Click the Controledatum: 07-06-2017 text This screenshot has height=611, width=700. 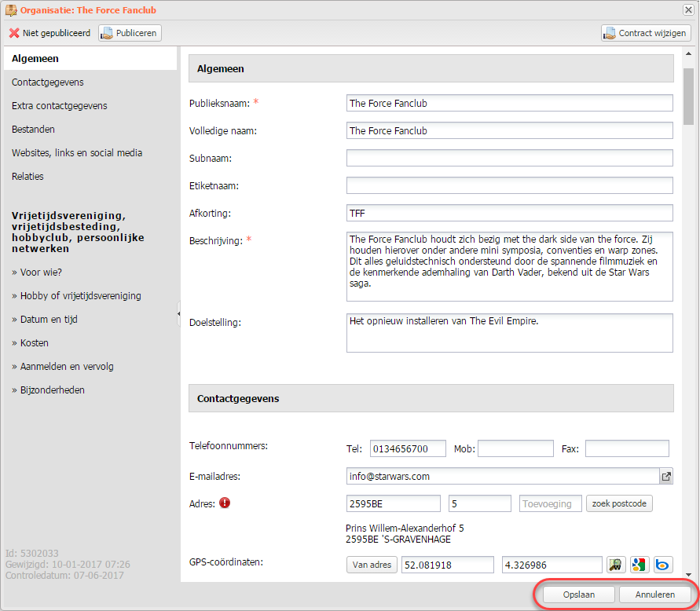pyautogui.click(x=64, y=576)
